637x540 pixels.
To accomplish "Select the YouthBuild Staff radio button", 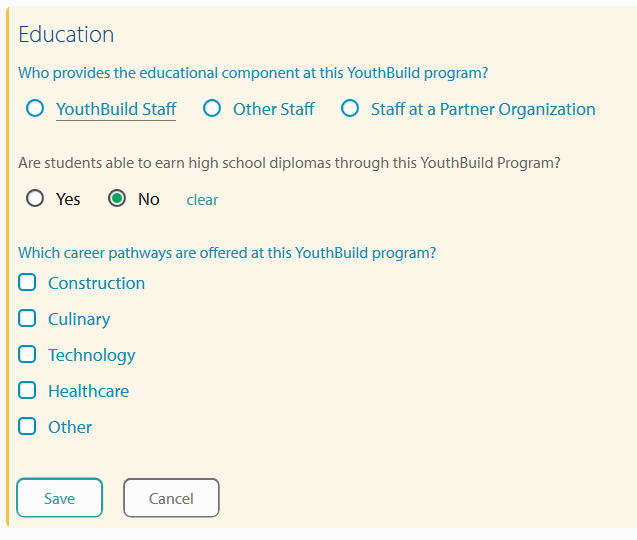I will tap(35, 109).
